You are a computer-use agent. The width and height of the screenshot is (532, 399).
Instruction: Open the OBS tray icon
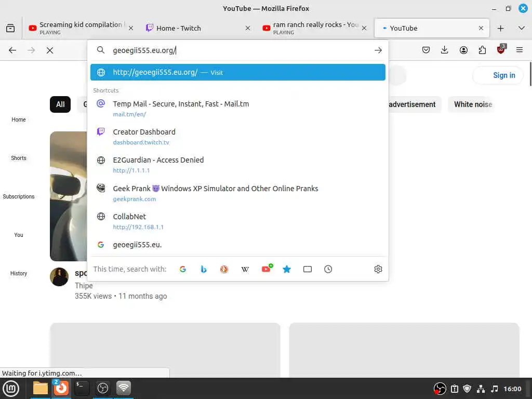440,389
